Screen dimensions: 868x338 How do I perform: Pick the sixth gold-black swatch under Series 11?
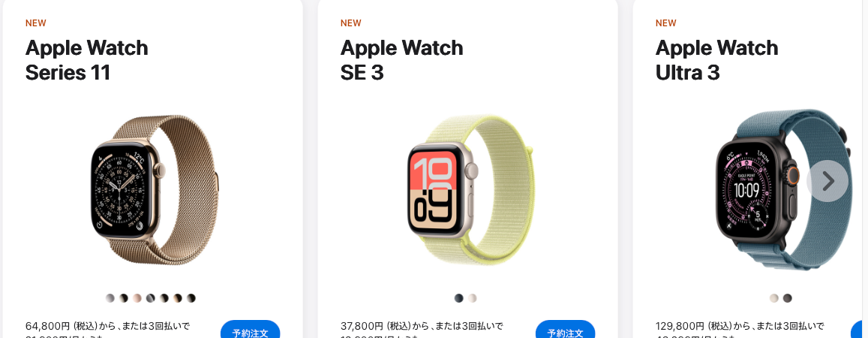click(178, 298)
